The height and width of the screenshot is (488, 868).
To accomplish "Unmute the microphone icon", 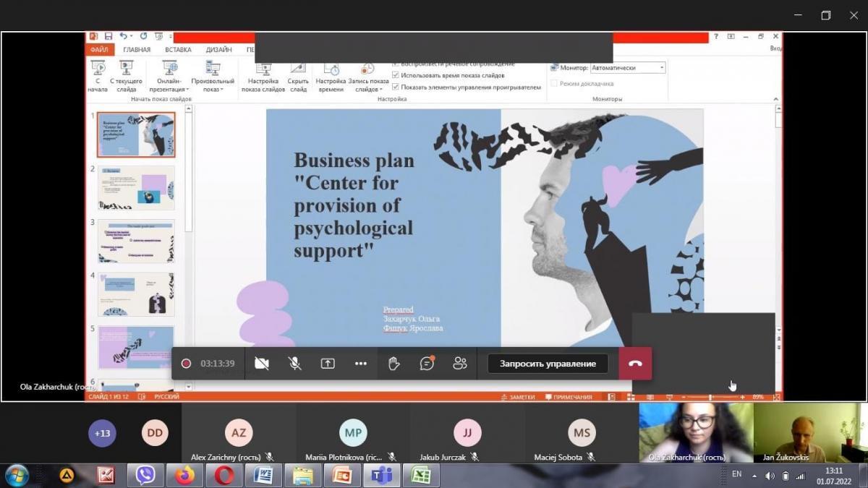I will [295, 364].
